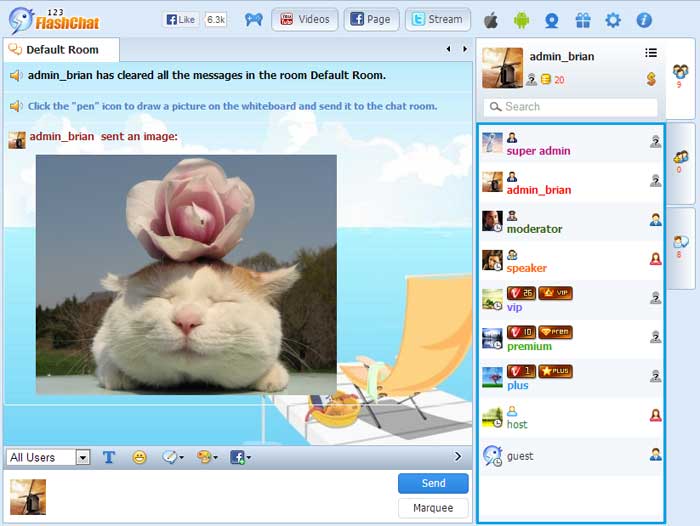Click the Android app icon
This screenshot has height=526, width=700.
(x=521, y=20)
